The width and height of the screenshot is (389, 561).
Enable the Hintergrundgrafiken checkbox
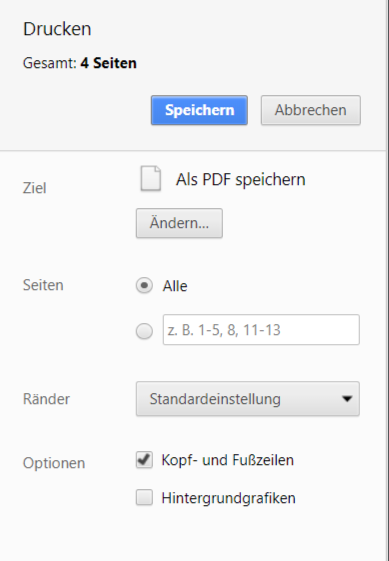[144, 498]
